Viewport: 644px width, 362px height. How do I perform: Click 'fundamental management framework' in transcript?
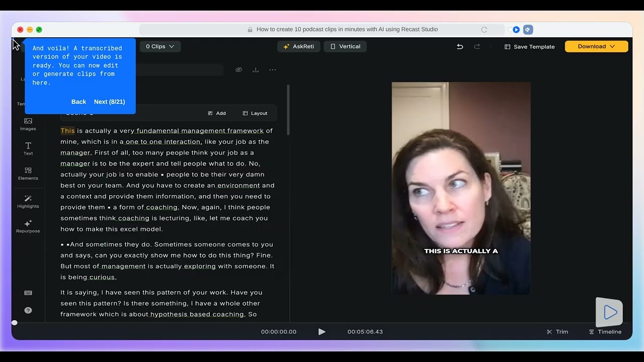pos(200,131)
